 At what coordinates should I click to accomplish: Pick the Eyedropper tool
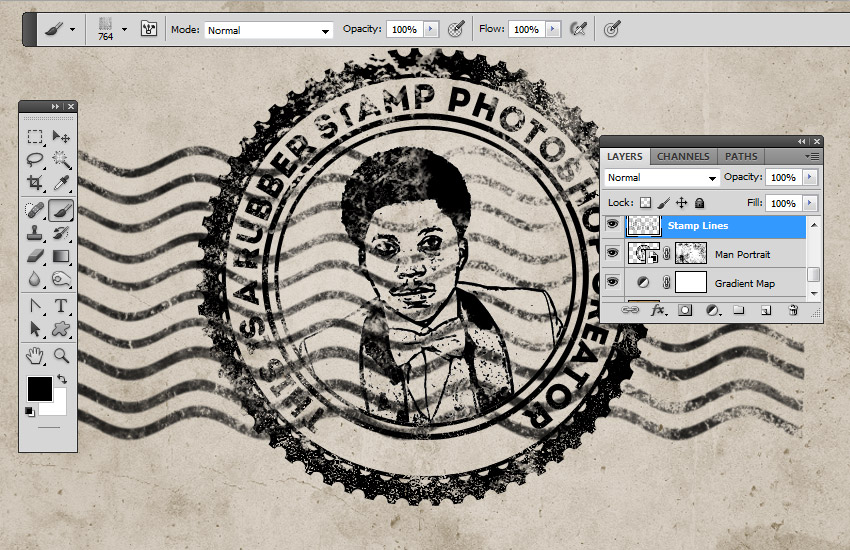coord(61,184)
